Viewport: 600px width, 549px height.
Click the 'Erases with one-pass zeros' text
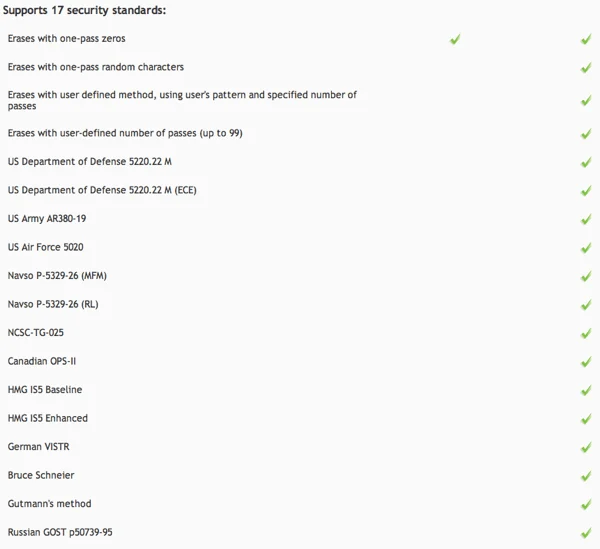tap(67, 39)
